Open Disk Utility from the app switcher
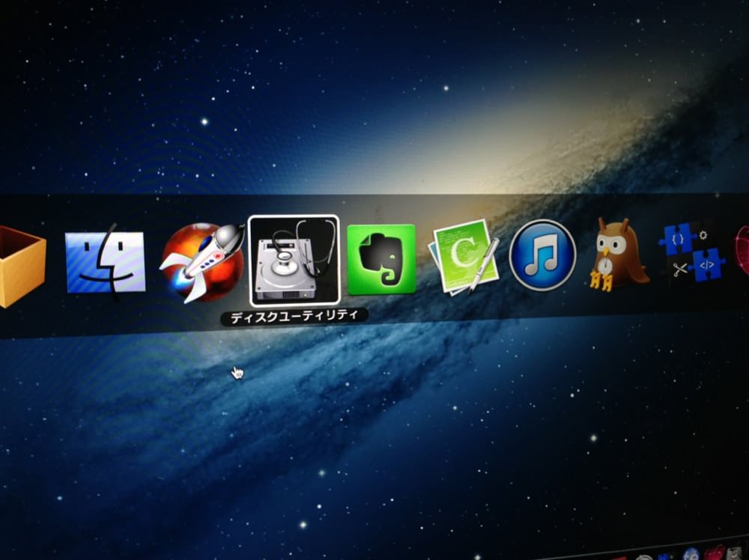Viewport: 749px width, 560px height. tap(294, 261)
